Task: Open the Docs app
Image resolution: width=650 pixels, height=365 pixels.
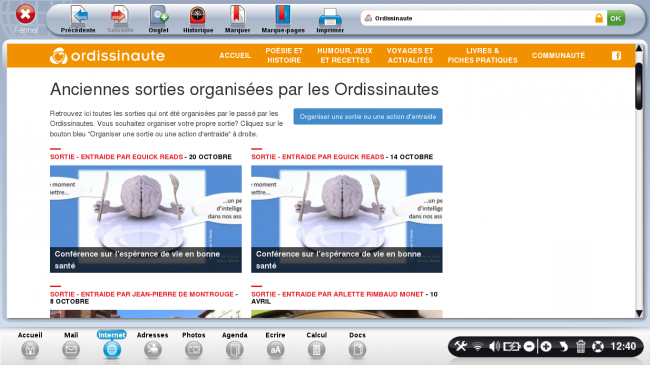Action: pyautogui.click(x=357, y=345)
